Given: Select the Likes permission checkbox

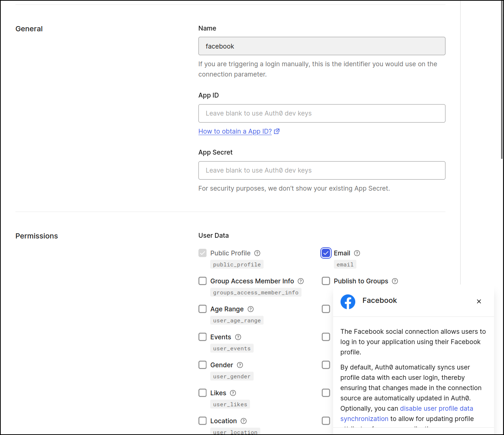Looking at the screenshot, I should [202, 393].
